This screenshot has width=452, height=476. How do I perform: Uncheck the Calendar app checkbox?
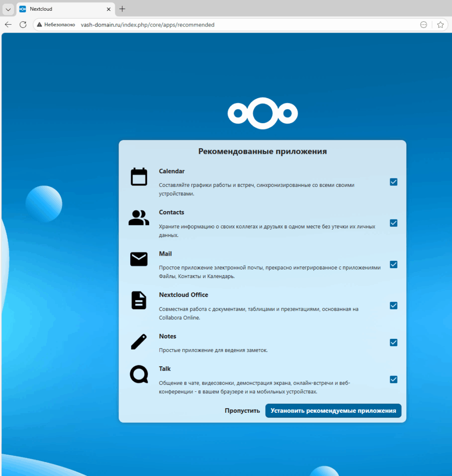pos(394,182)
